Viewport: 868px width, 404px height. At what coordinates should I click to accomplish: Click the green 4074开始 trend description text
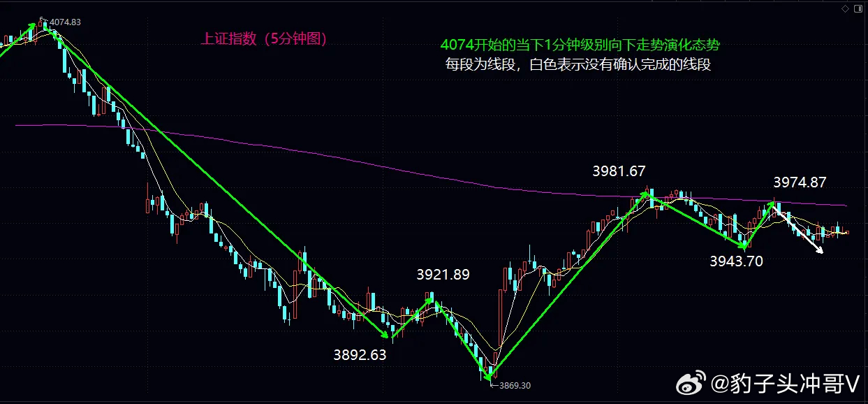pos(580,45)
